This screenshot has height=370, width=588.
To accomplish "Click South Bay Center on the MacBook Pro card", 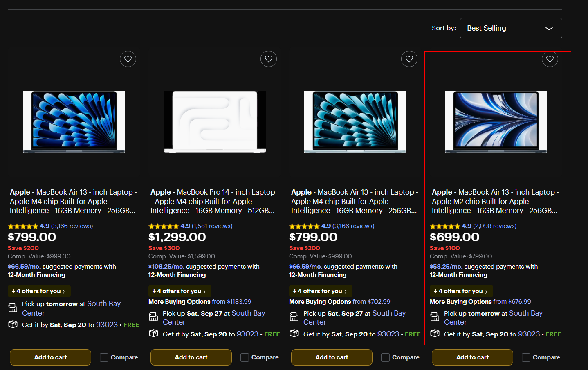I will 214,318.
